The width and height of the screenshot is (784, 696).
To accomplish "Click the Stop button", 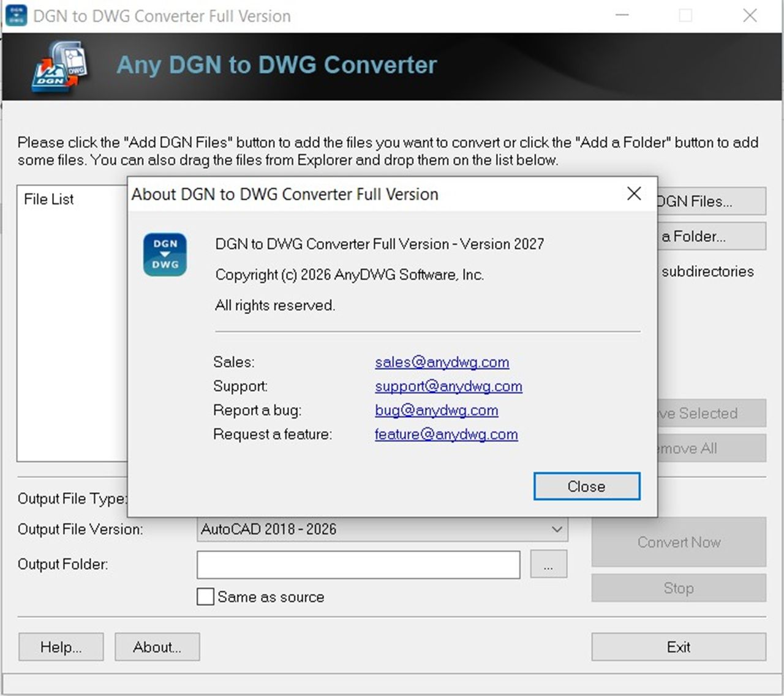I will (x=678, y=588).
